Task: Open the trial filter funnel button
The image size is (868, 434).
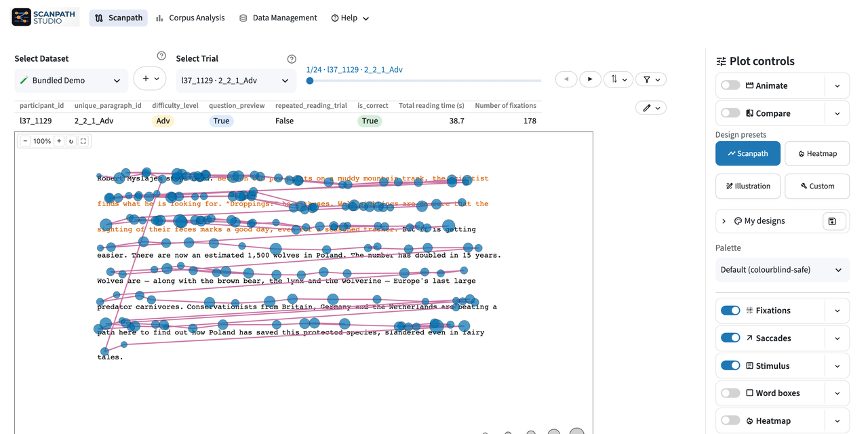Action: (651, 79)
